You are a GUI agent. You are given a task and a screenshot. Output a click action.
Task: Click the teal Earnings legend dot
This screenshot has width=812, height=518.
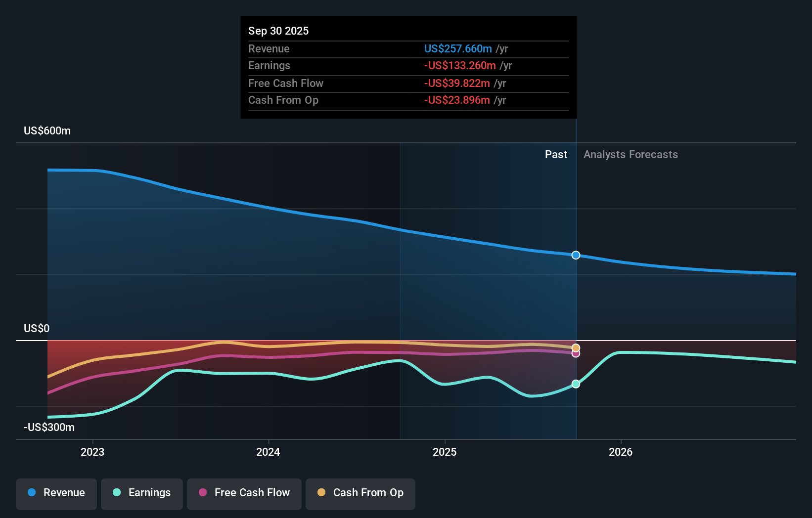click(117, 493)
